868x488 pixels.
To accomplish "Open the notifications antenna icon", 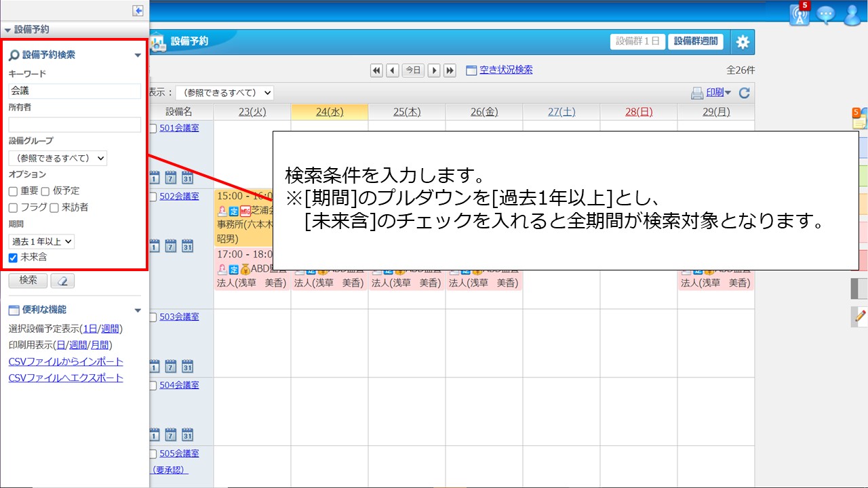I will pos(800,15).
